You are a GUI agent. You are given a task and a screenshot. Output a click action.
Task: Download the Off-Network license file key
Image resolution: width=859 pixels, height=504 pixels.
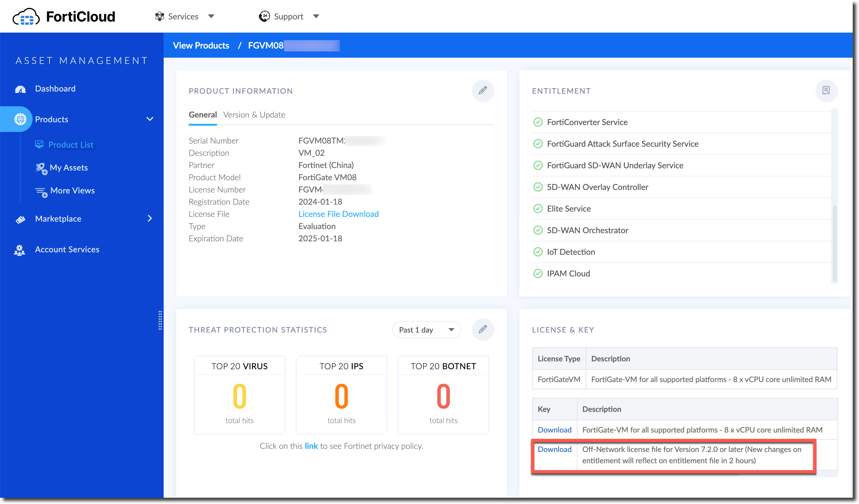pyautogui.click(x=554, y=449)
